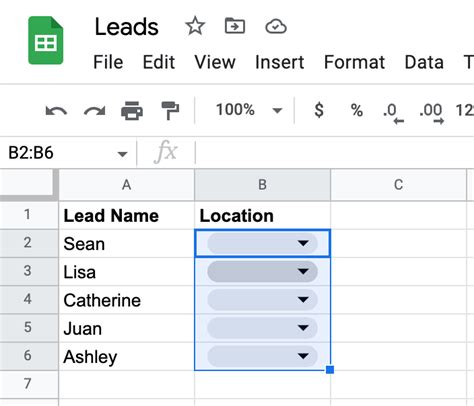The height and width of the screenshot is (406, 474).
Task: Select column B header
Action: coord(262,185)
